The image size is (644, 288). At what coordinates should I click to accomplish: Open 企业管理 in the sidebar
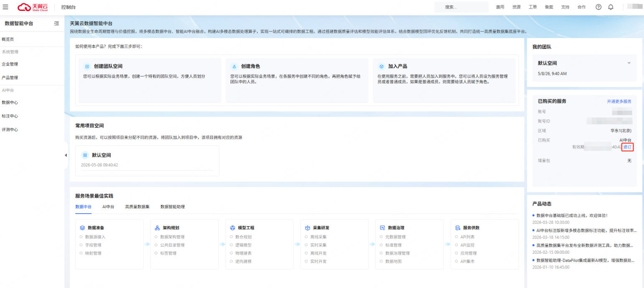point(10,64)
